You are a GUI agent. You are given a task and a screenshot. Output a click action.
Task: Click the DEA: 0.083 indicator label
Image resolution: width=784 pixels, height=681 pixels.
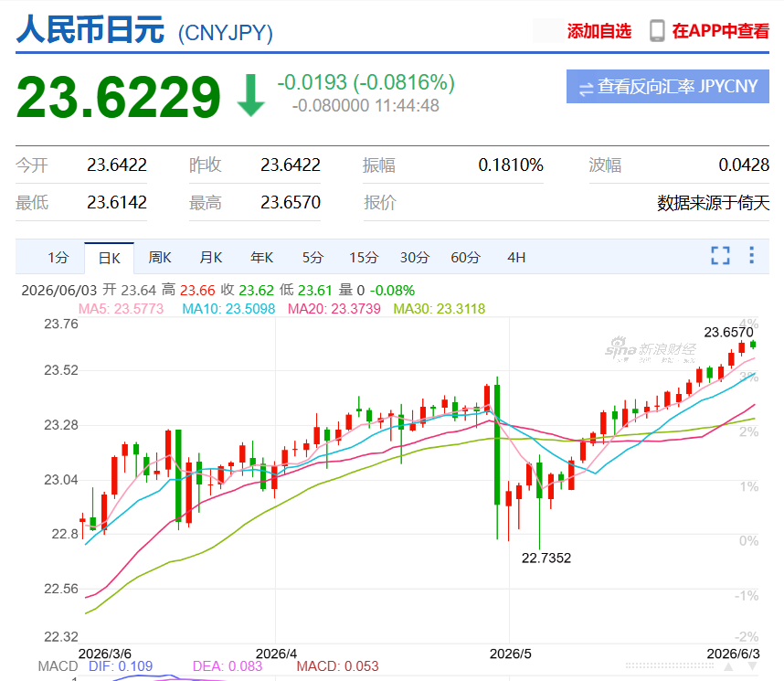click(x=227, y=666)
